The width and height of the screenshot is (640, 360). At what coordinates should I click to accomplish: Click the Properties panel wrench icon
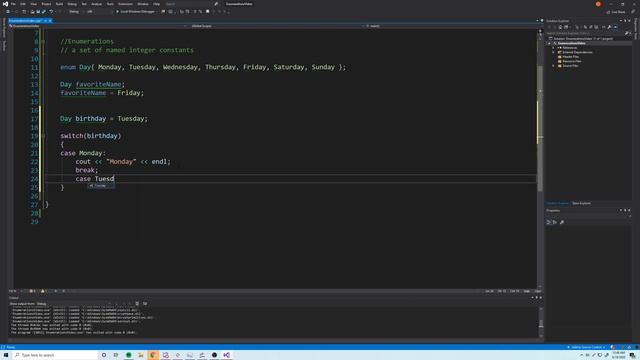[x=562, y=222]
